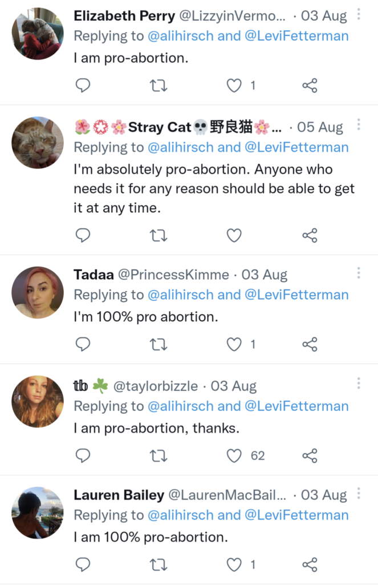Like Tadaa's 100% pro abortion tweet
This screenshot has height=588, width=378.
click(x=234, y=344)
